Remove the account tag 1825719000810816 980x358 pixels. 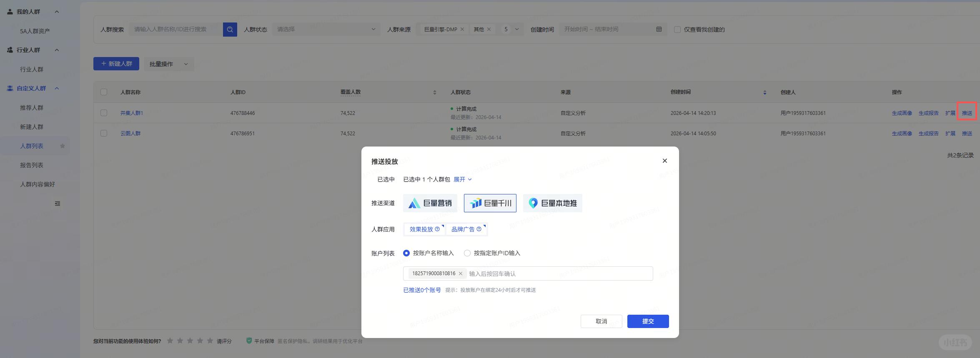[461, 273]
